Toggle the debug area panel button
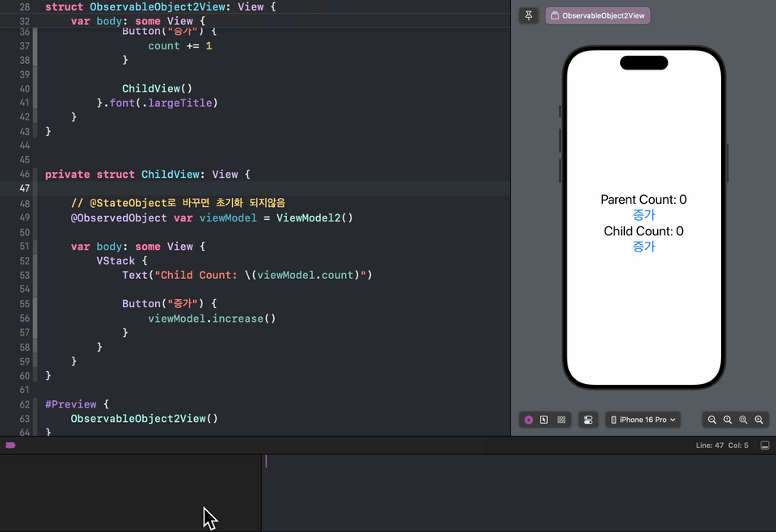 point(765,445)
